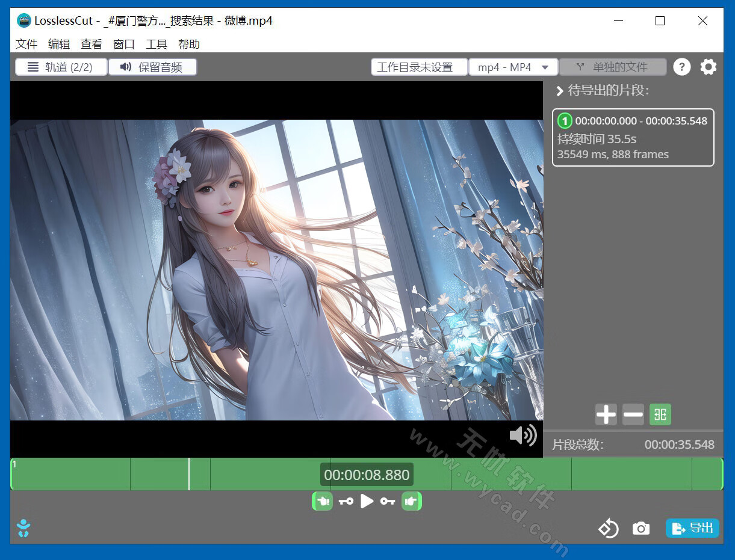Click the 工作目录未设置 working directory button
The width and height of the screenshot is (735, 560).
pyautogui.click(x=420, y=67)
